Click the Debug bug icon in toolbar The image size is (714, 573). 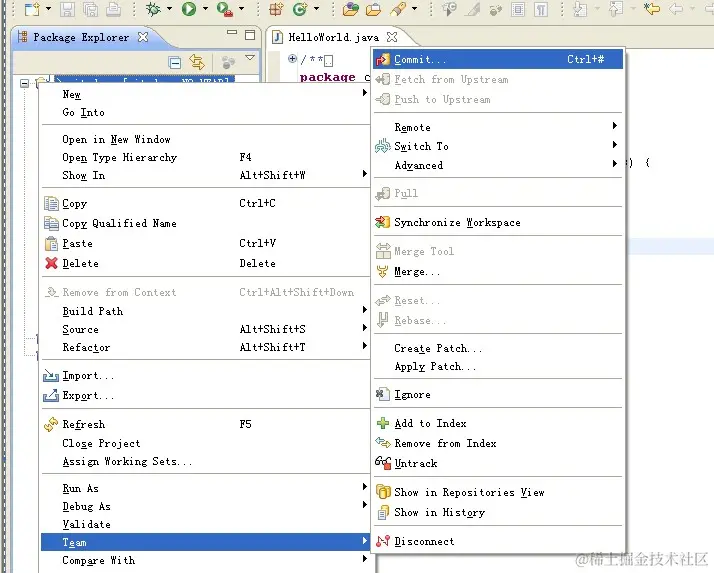pyautogui.click(x=153, y=9)
